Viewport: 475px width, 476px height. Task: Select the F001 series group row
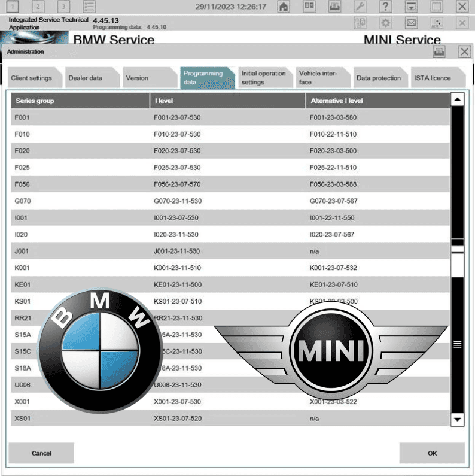230,117
